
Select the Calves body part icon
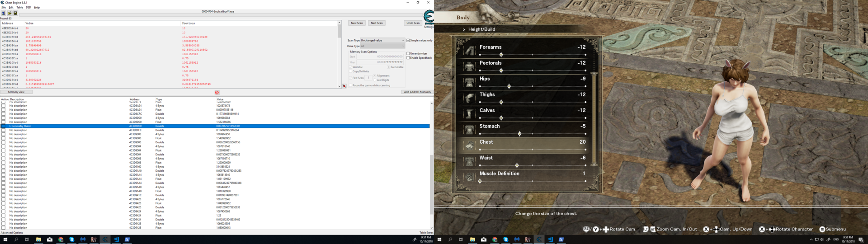tap(470, 113)
